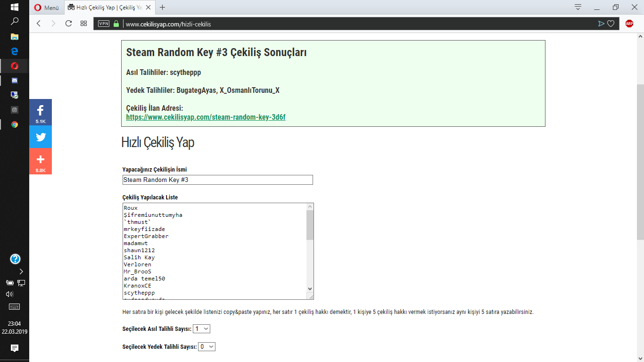644x362 pixels.
Task: Go forward with the forward arrow
Action: click(53, 24)
